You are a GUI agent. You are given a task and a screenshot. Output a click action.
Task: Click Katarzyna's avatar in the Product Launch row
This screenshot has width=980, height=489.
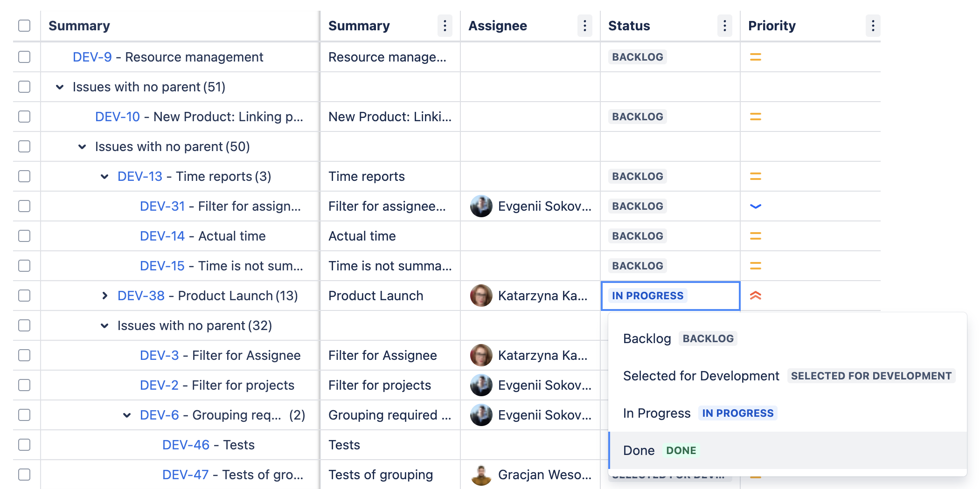(x=481, y=296)
